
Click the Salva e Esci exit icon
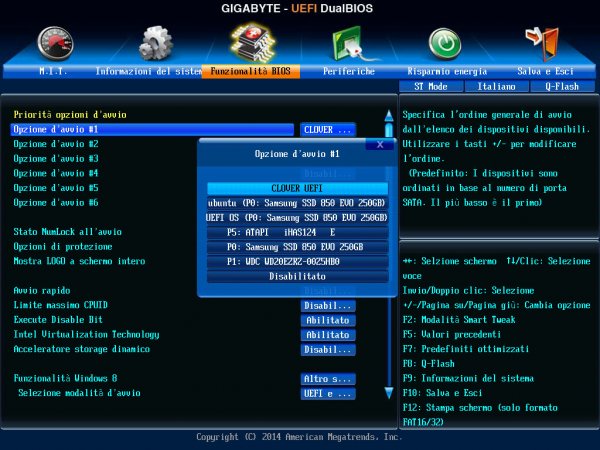point(542,43)
